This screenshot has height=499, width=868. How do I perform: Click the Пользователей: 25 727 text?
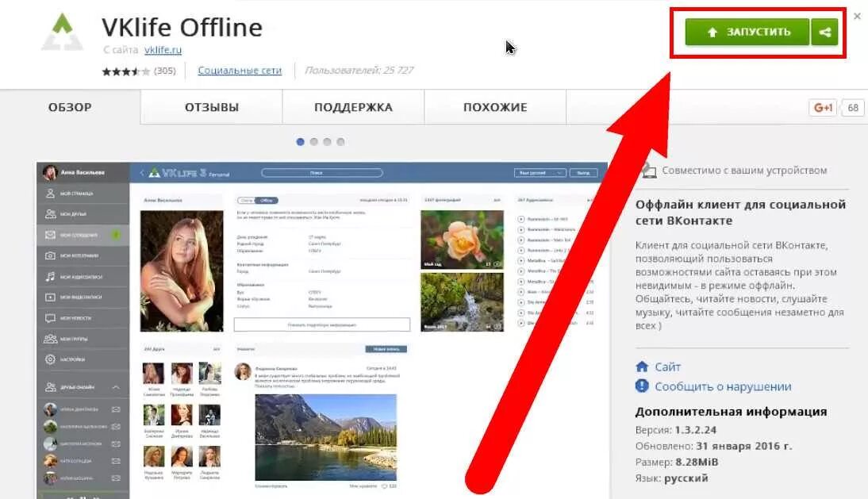coord(359,71)
